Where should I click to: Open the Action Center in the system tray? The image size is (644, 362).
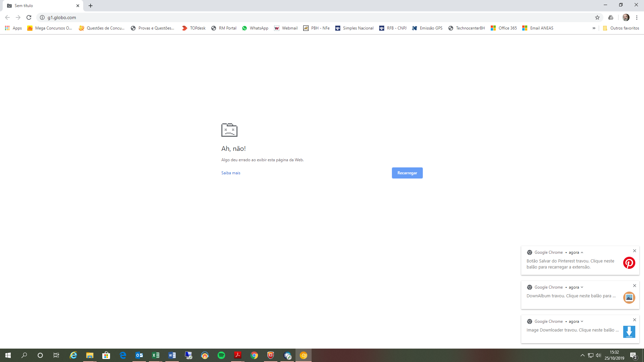(634, 355)
